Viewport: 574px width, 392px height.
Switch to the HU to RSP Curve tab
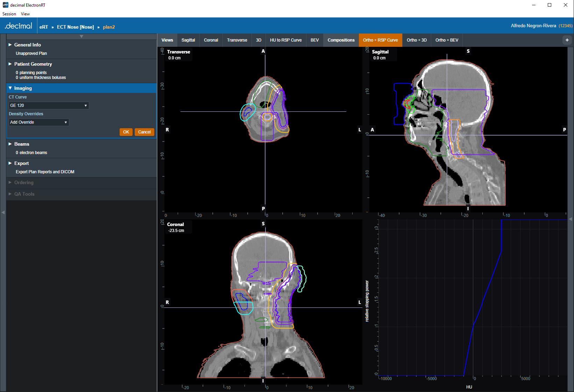point(285,40)
